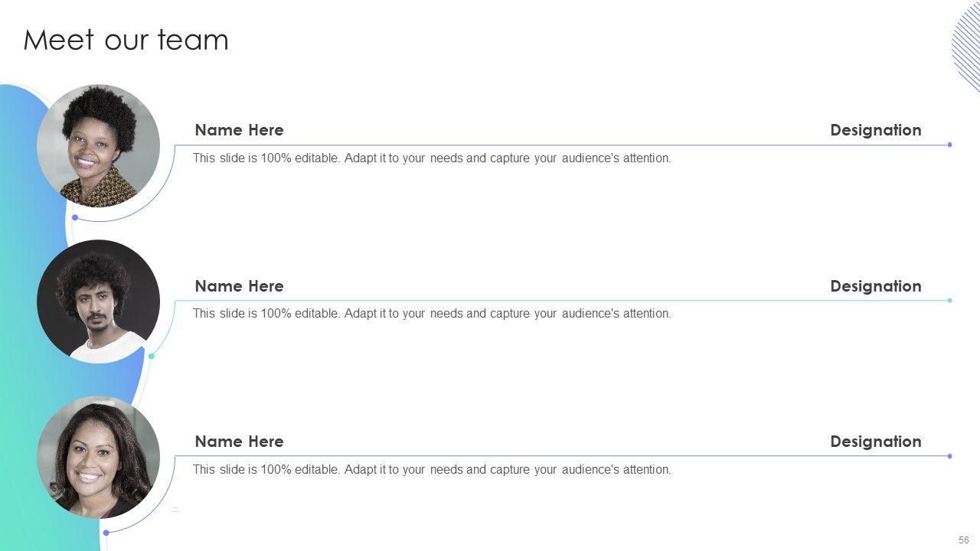Click the striped circle decoration in top-right corner

(966, 46)
